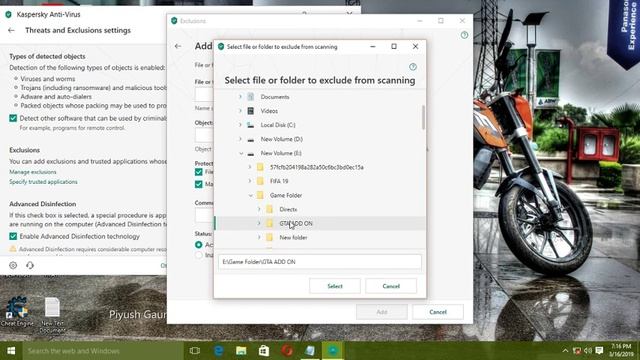
Task: Open Microsoft Store from taskbar
Action: (264, 351)
